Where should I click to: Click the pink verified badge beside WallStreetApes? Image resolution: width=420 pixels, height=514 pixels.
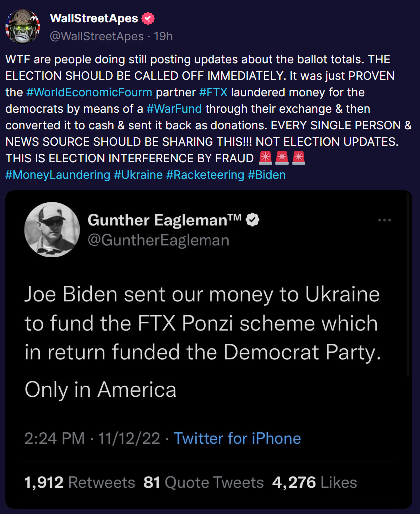point(148,19)
